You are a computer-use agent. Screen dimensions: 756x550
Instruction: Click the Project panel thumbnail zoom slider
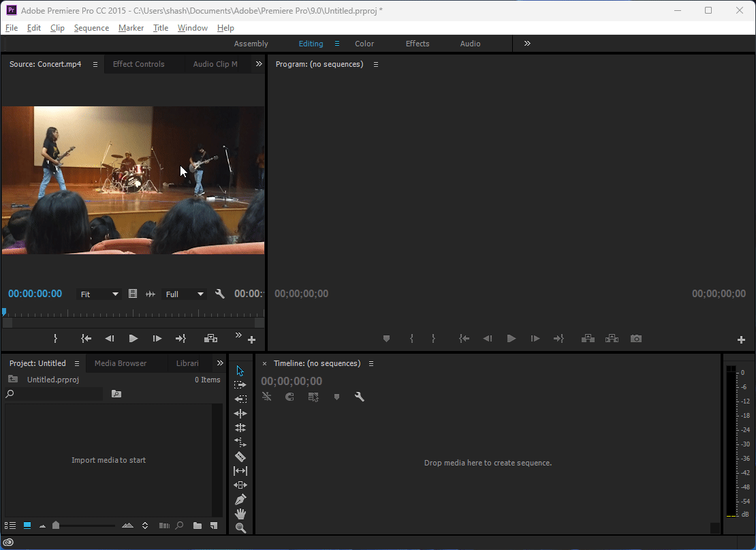(x=56, y=525)
